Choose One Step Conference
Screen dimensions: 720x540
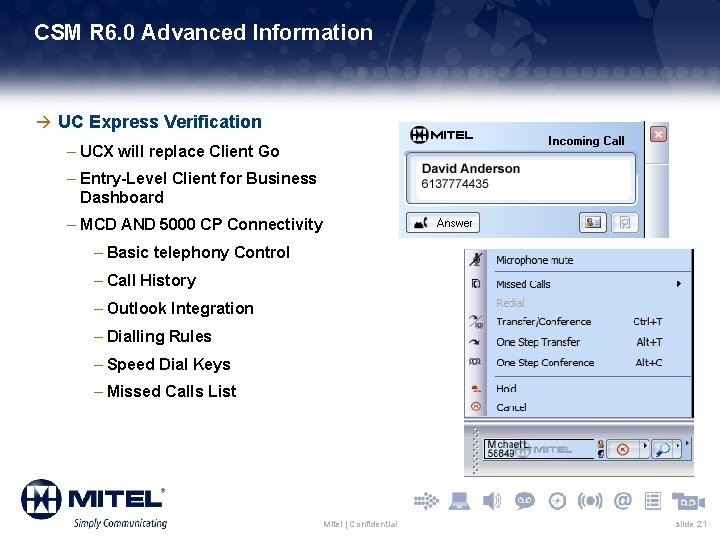click(545, 363)
